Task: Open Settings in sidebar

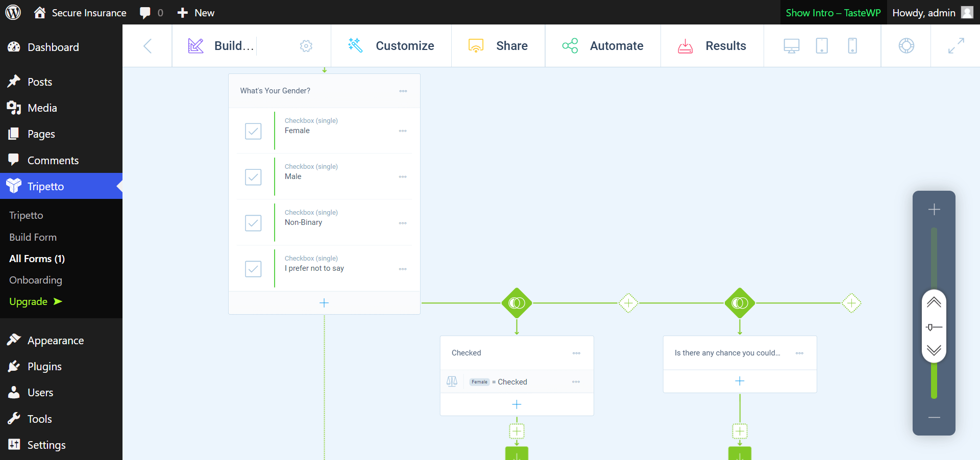Action: pos(61,445)
